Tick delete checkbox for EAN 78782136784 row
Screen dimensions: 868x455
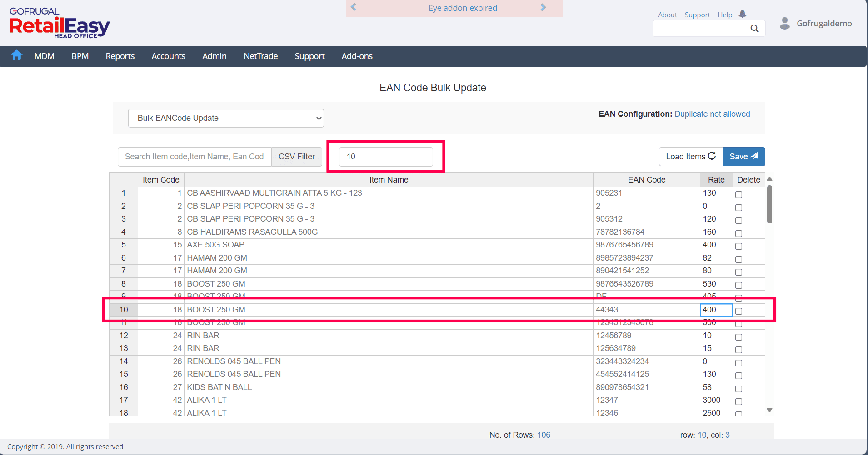[739, 233]
